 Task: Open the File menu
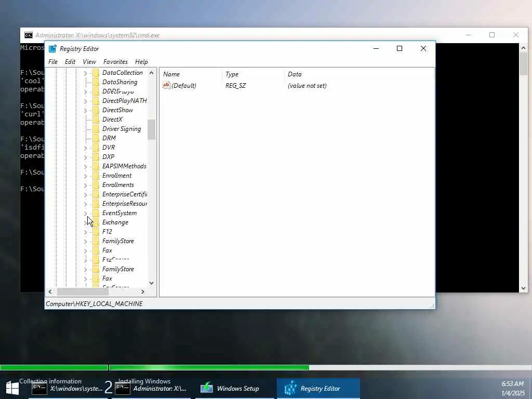[53, 62]
